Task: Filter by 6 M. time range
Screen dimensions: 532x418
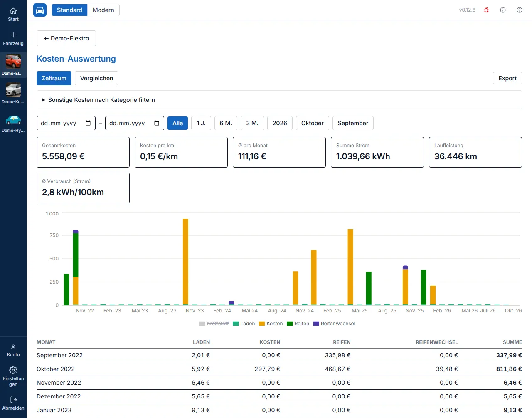Action: click(x=226, y=123)
